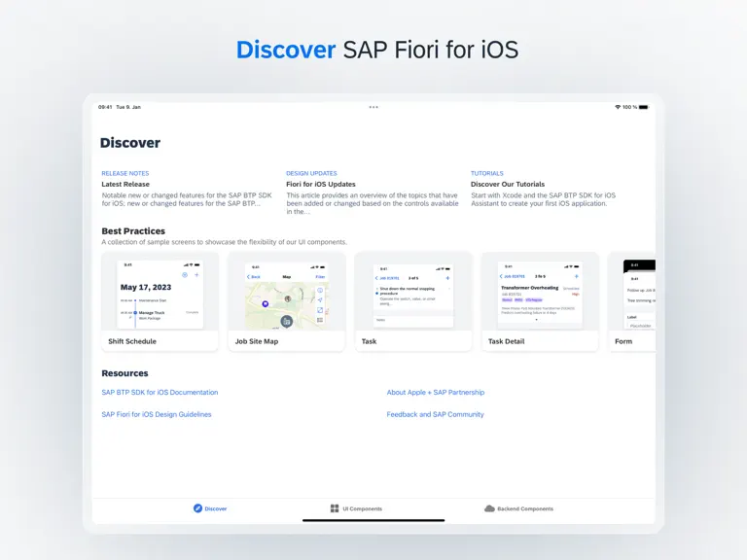Tap the purple map pin on Job Site Map
The height and width of the screenshot is (560, 747).
[266, 303]
